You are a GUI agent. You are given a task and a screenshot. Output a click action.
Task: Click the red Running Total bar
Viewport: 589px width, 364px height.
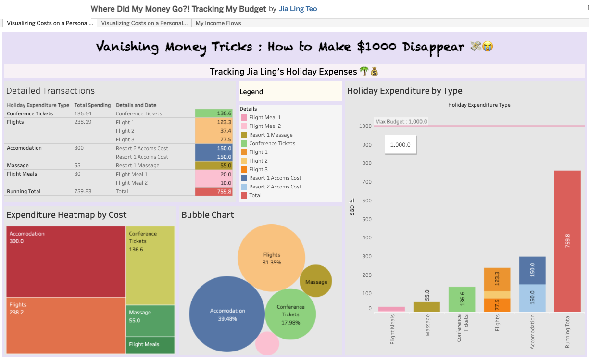tap(567, 241)
